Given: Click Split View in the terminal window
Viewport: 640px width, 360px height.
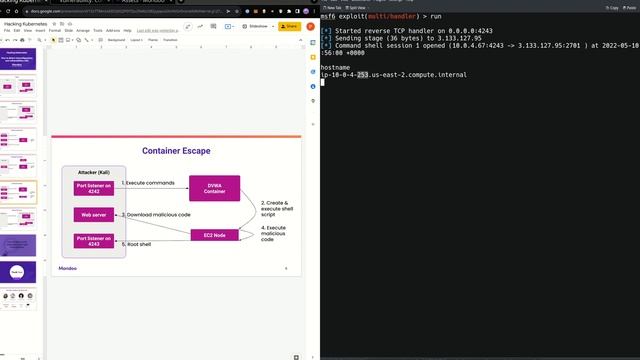Looking at the screenshot, I should click(356, 8).
